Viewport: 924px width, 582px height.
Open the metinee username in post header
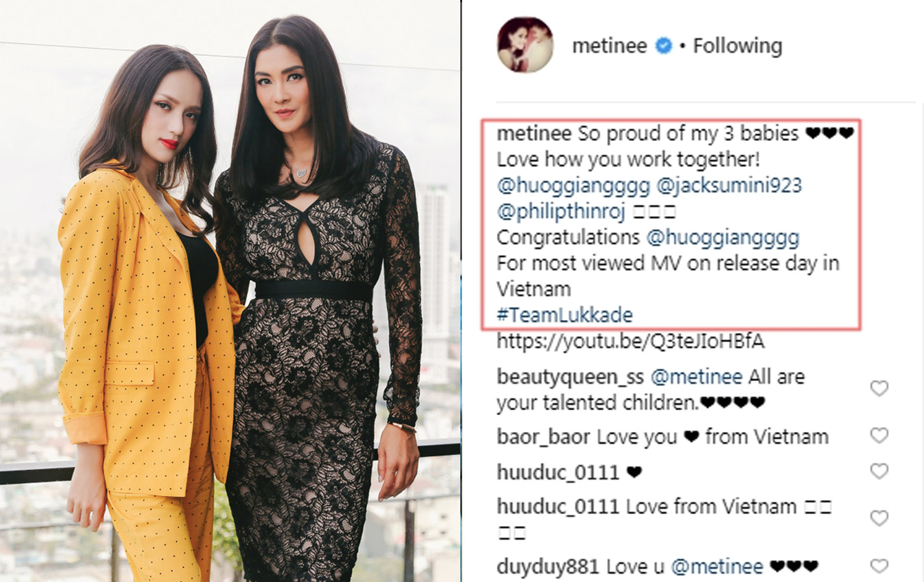tap(609, 46)
